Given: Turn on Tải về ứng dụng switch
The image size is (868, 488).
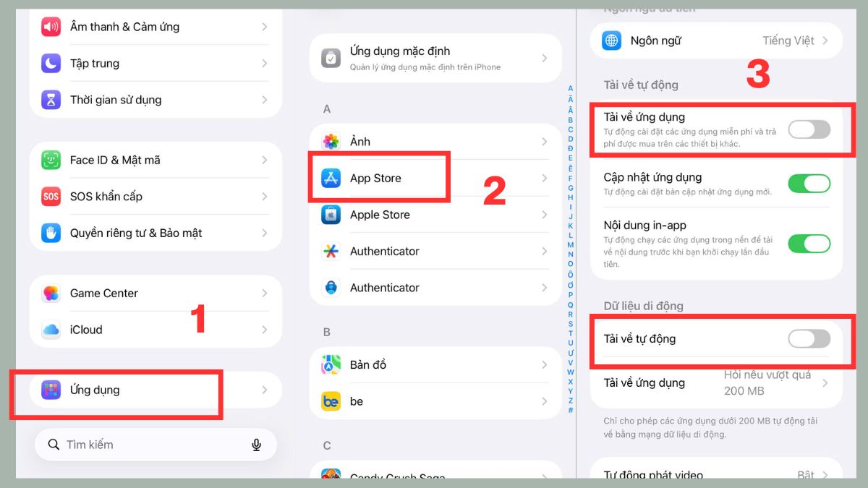Looking at the screenshot, I should tap(809, 129).
